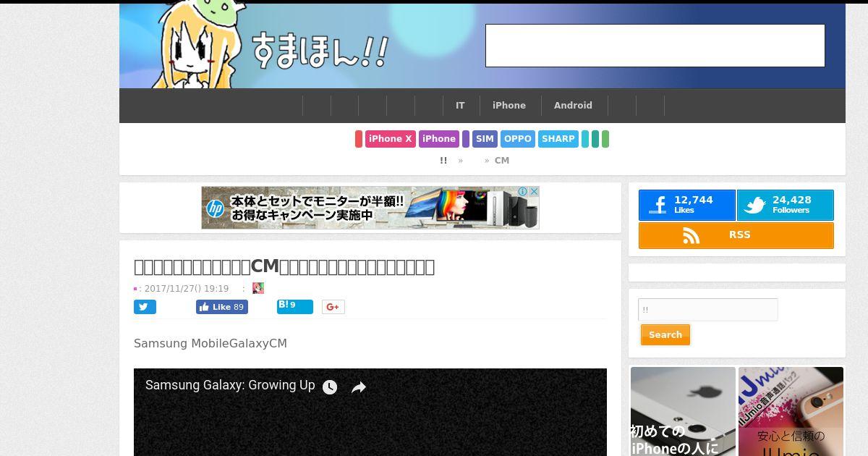The width and height of the screenshot is (868, 456).
Task: Click the CM breadcrumb link
Action: pyautogui.click(x=502, y=161)
